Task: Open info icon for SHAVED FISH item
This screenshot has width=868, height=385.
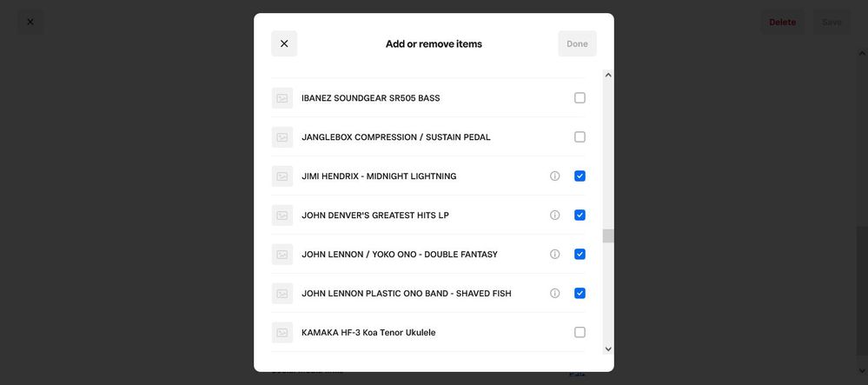Action: coord(554,293)
